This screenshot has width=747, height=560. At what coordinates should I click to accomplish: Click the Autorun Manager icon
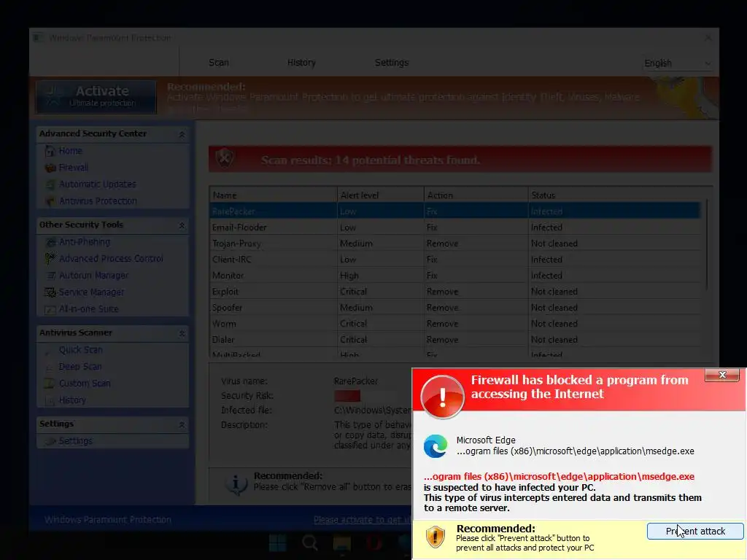50,275
